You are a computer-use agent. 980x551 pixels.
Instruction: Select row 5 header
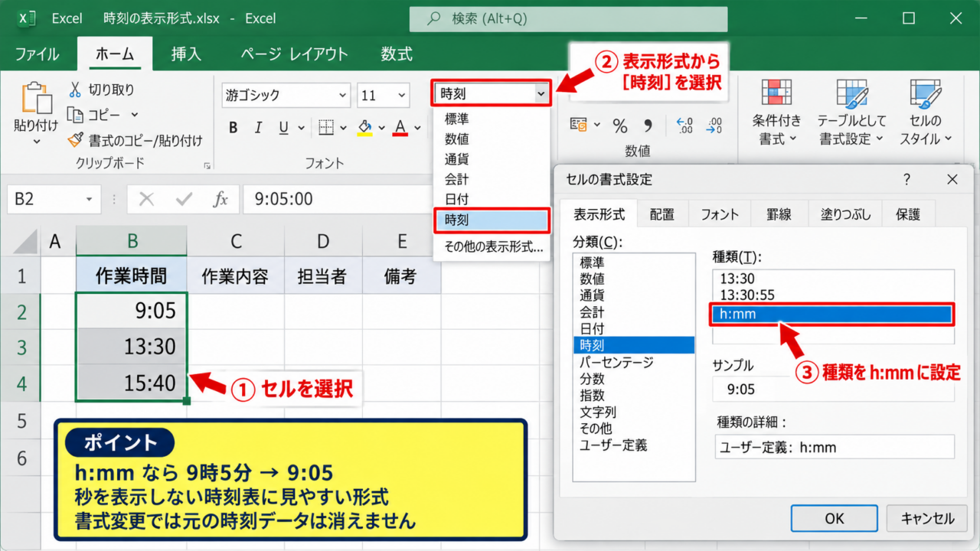pos(21,421)
